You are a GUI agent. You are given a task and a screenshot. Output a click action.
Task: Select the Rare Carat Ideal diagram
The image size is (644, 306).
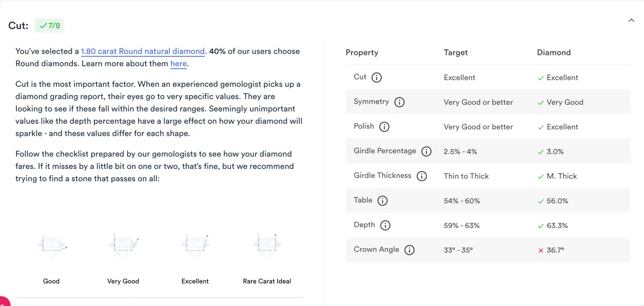click(267, 245)
